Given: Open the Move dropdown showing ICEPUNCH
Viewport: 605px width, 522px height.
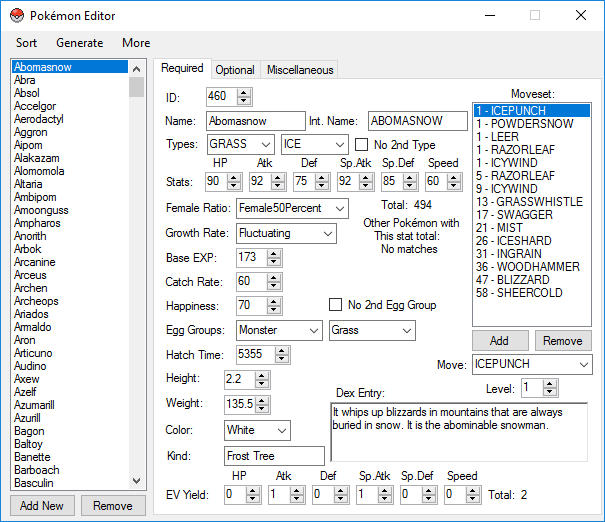Looking at the screenshot, I should coord(583,364).
